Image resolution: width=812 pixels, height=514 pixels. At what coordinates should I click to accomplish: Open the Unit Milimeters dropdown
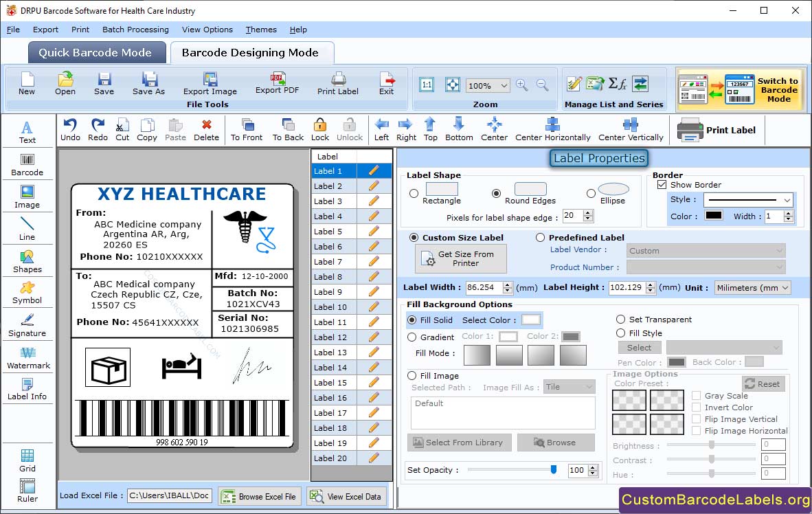tap(785, 287)
